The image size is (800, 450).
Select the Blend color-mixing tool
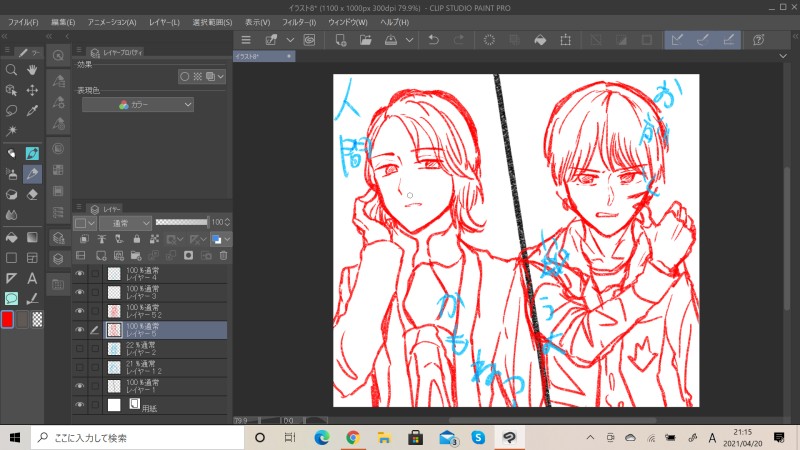click(x=11, y=215)
